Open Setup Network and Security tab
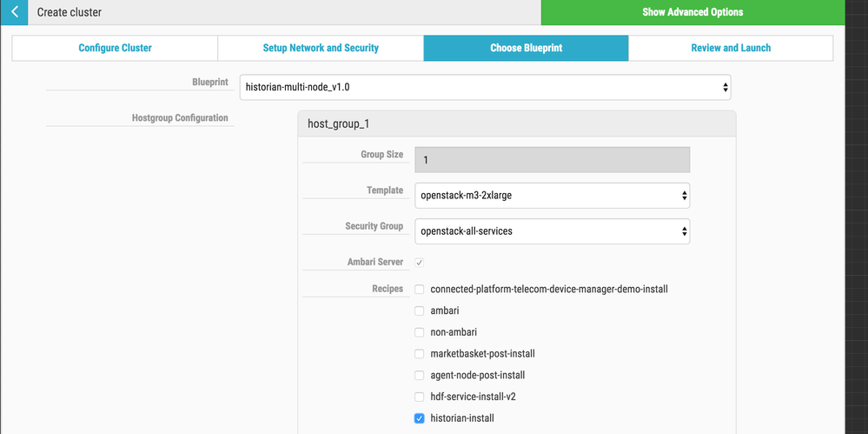Screen dimensions: 868x434 click(x=321, y=48)
